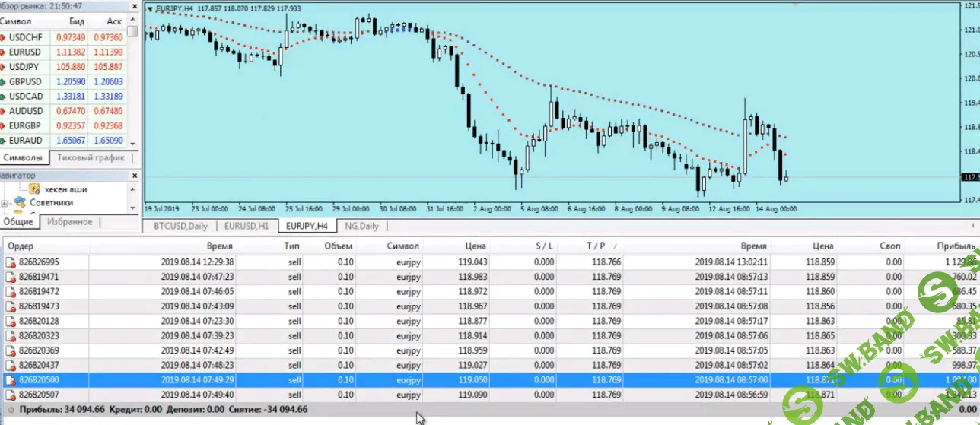Sort orders by the Прибыль column header
The height and width of the screenshot is (425, 980).
coord(956,246)
